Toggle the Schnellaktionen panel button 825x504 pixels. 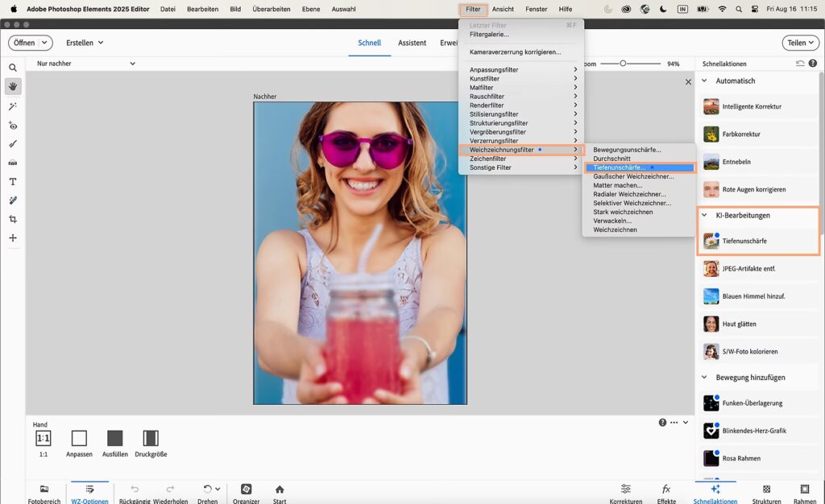pos(715,490)
